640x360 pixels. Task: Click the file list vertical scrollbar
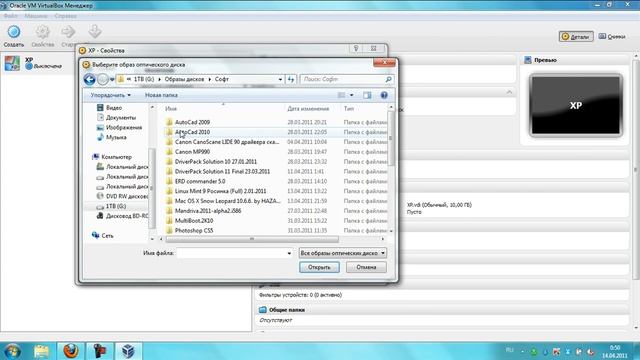391,139
